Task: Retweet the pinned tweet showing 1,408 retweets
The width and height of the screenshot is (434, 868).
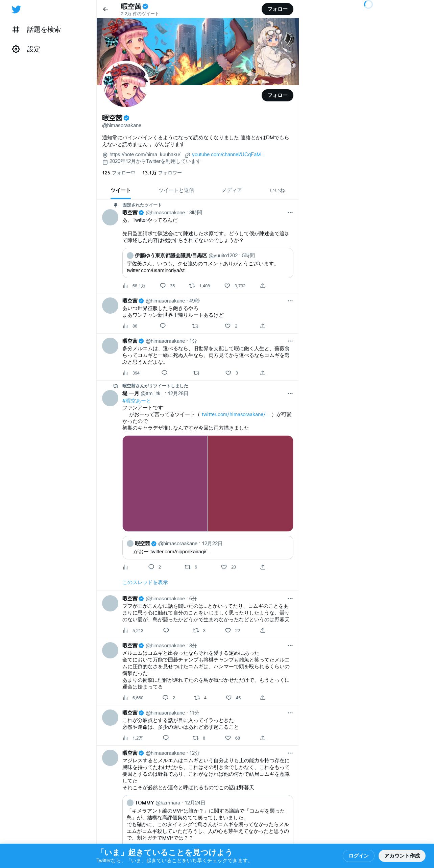Action: tap(192, 286)
